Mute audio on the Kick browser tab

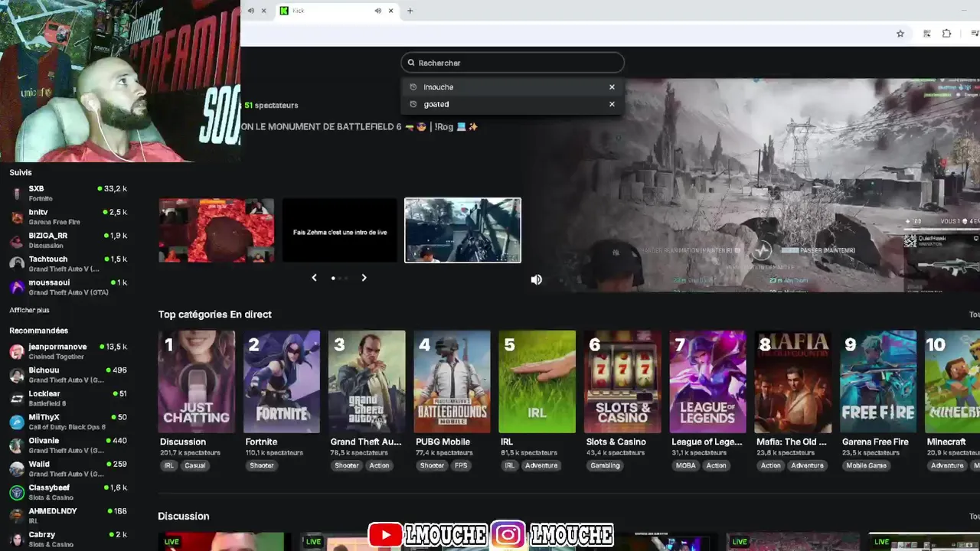click(x=377, y=11)
